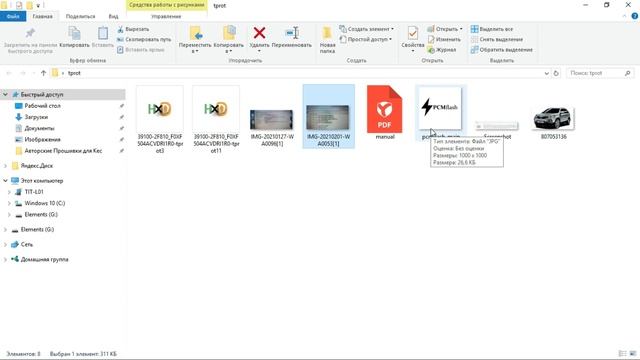Image resolution: width=640 pixels, height=360 pixels.
Task: Switch to large icons view in status bar
Action: tap(633, 353)
